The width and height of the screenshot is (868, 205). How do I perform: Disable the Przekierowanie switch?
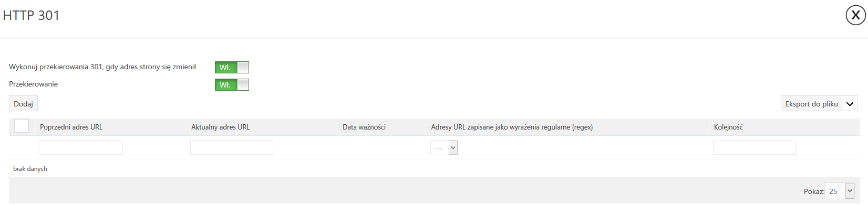232,84
